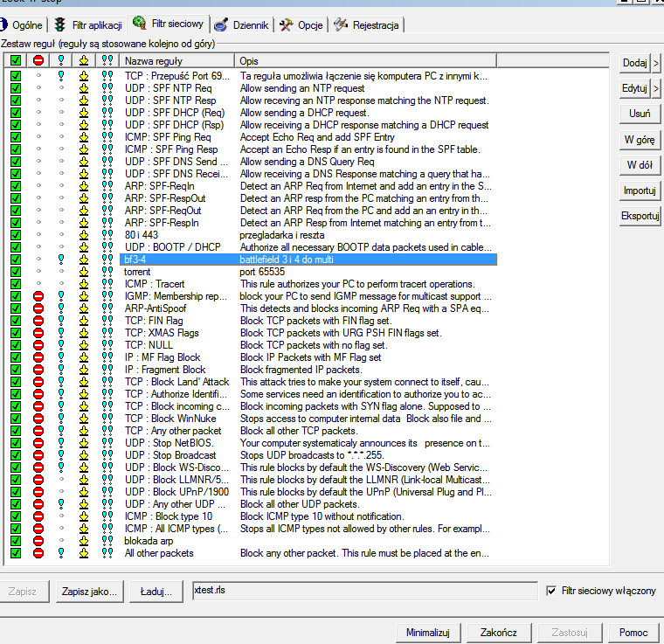The image size is (664, 644).
Task: Disable the 'Filtr sieciowy włączony' checkbox
Action: 550,591
